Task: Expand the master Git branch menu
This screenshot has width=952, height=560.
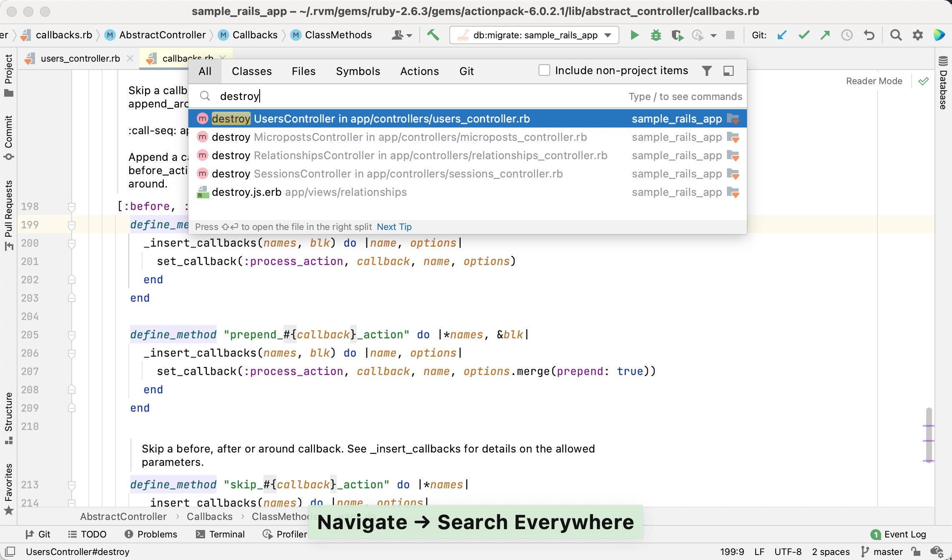Action: pos(888,552)
